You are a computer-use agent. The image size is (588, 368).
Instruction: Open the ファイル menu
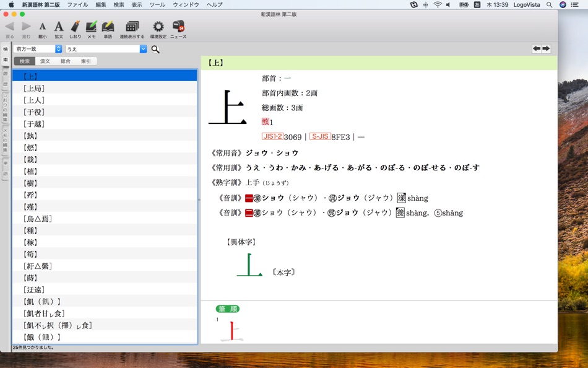point(77,4)
